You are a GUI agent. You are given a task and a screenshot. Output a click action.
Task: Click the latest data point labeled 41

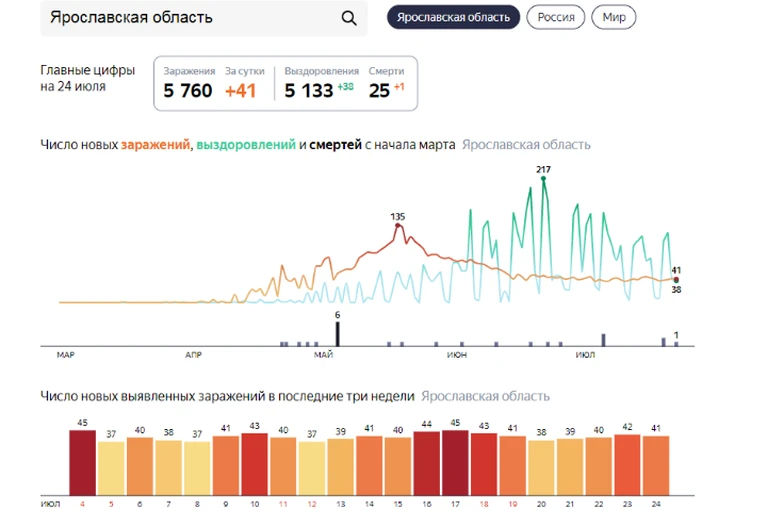pos(676,280)
